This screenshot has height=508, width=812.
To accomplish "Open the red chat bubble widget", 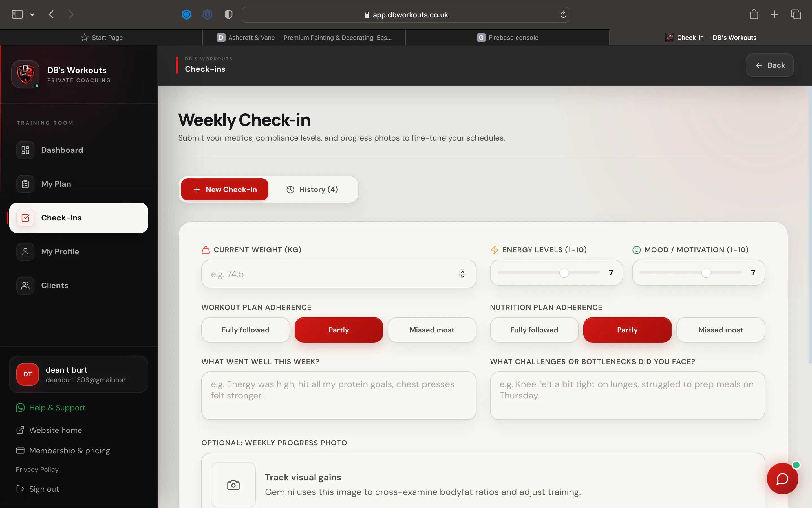I will [782, 478].
